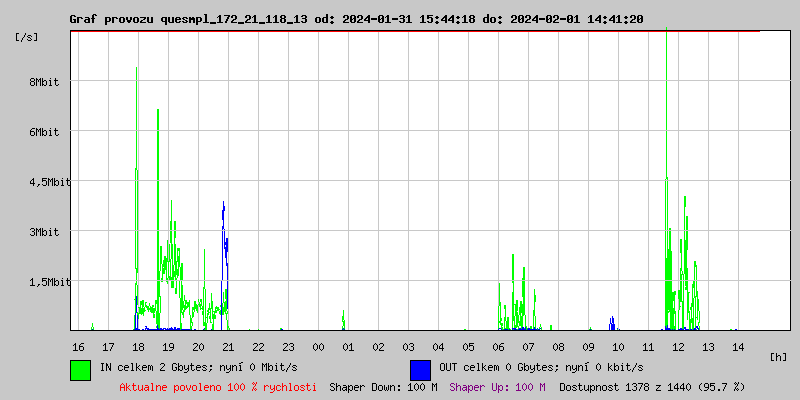The height and width of the screenshot is (400, 800).
Task: Click the graph title text at top
Action: coord(356,19)
